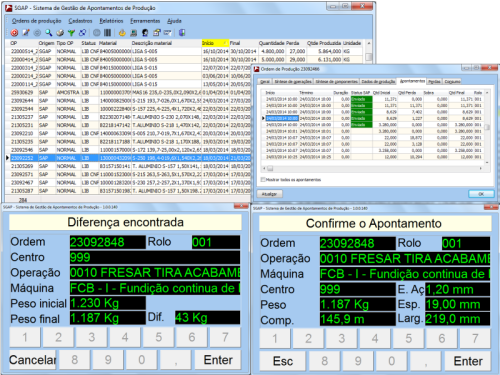Image resolution: width=500 pixels, height=375 pixels.
Task: Open the Cadastros menu
Action: (80, 21)
